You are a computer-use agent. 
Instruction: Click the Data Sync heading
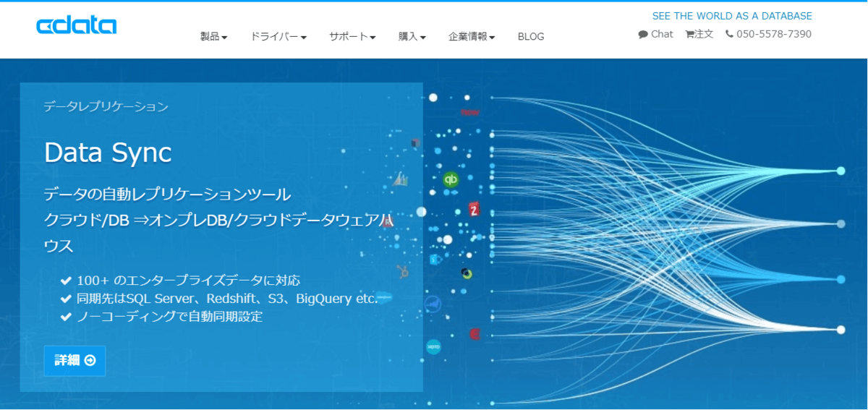(108, 153)
